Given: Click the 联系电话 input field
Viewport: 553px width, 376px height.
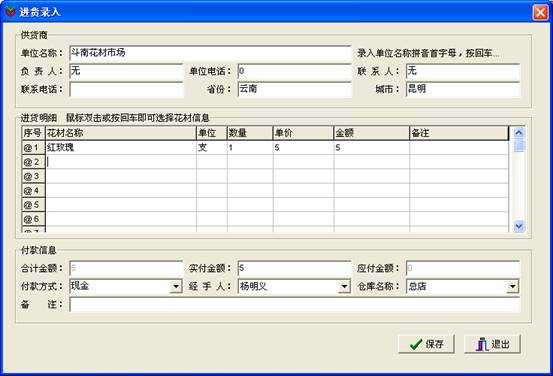Looking at the screenshot, I should pos(126,90).
